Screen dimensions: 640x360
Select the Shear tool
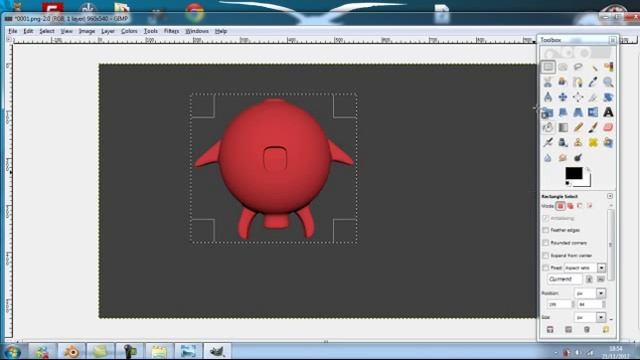(x=563, y=112)
